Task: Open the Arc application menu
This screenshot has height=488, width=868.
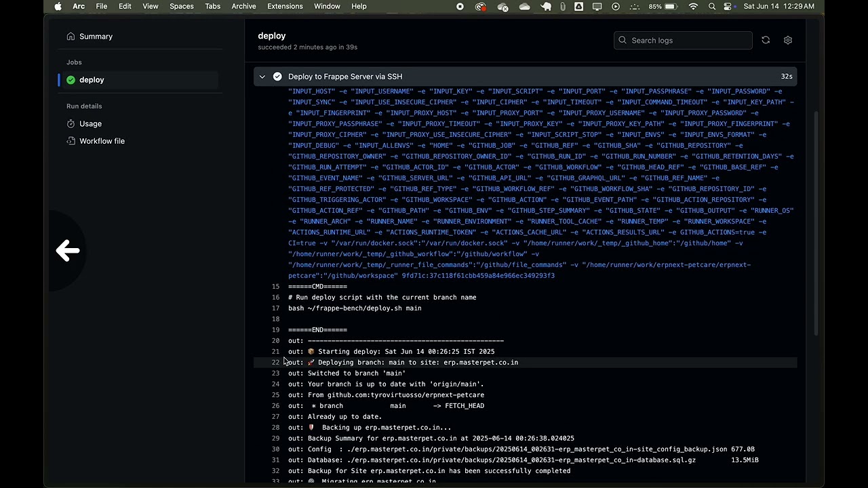Action: click(x=79, y=6)
